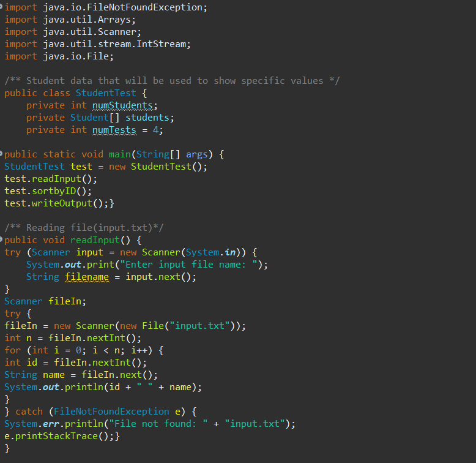This screenshot has width=476, height=463.
Task: Click the for loop header line
Action: (x=84, y=350)
